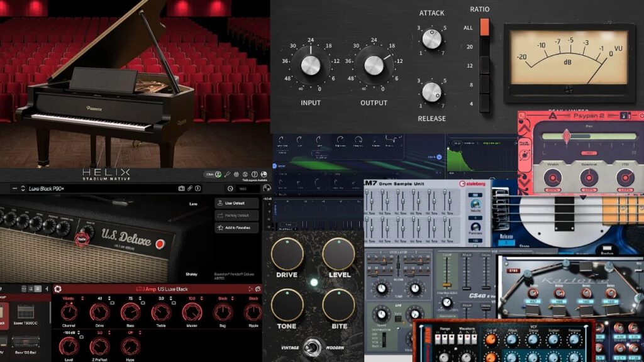Click the Helix help question-mark icon
Screen dimensions: 644x362
[x=254, y=175]
